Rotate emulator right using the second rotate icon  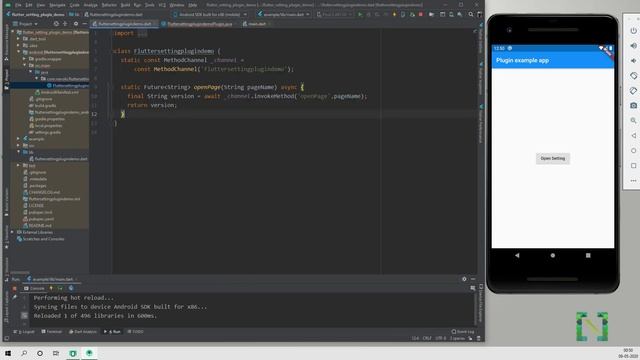633,91
